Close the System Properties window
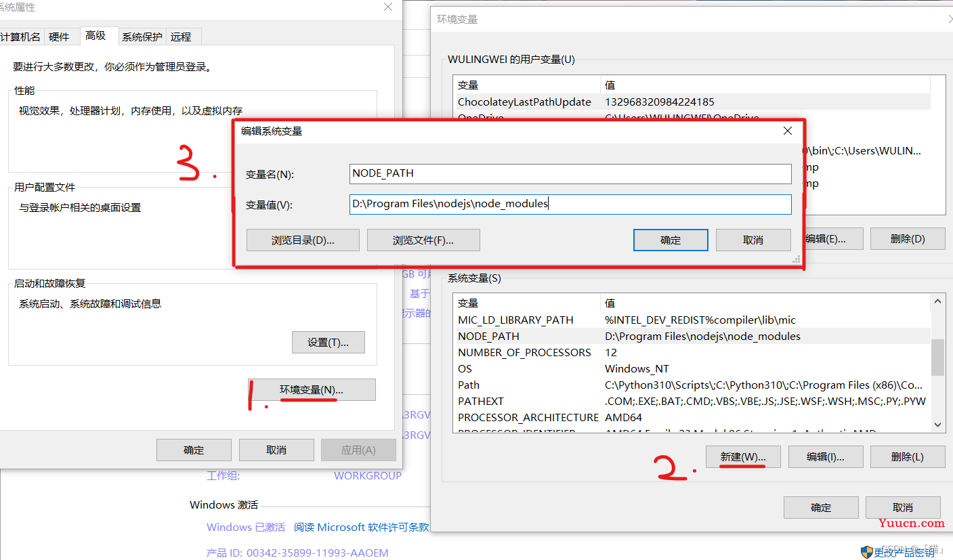 click(388, 7)
